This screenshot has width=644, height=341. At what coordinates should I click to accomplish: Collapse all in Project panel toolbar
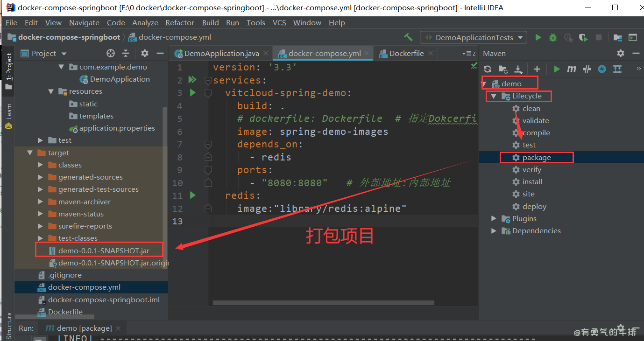[126, 53]
